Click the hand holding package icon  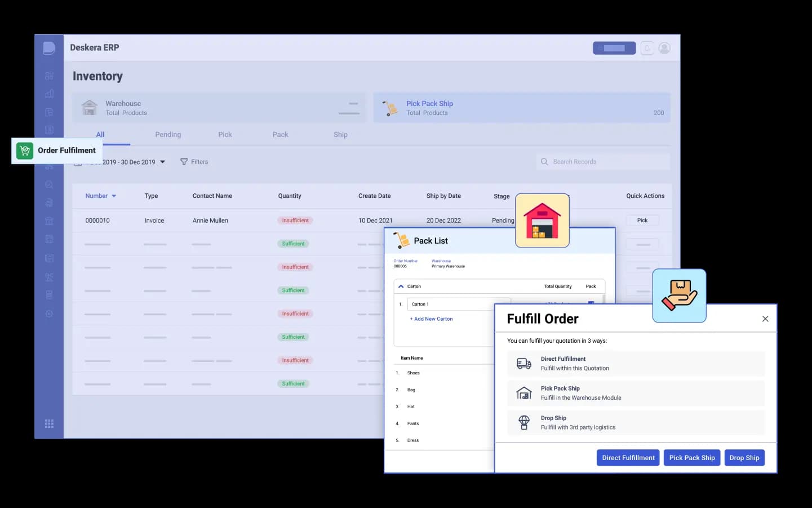click(x=679, y=295)
